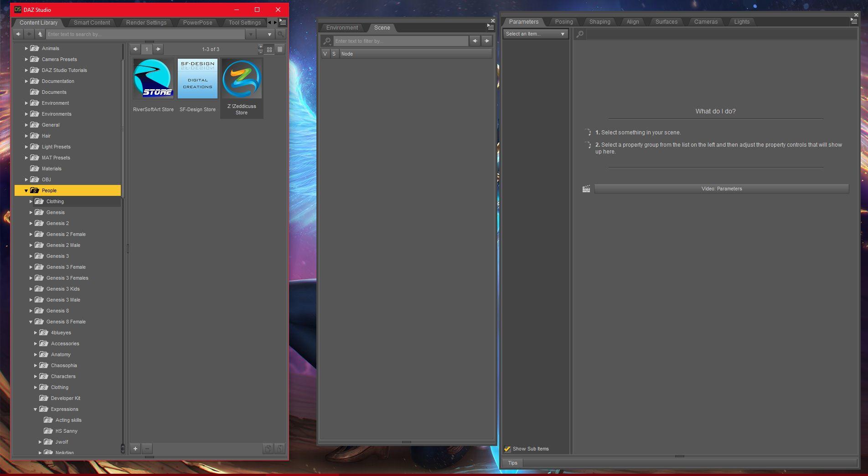Open the Tips tab at bottom of Parameters
The width and height of the screenshot is (868, 476).
pos(512,463)
